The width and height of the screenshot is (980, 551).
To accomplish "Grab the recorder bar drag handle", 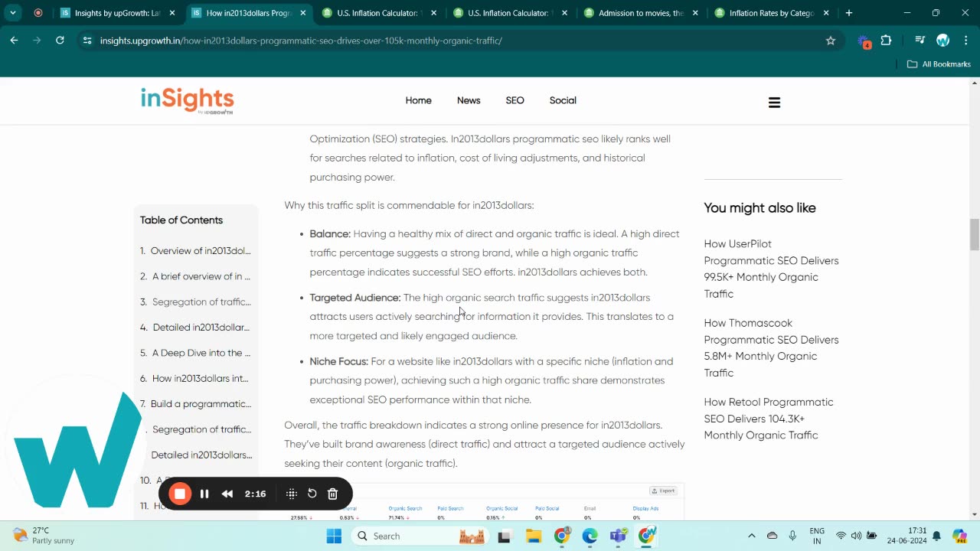I will [292, 494].
